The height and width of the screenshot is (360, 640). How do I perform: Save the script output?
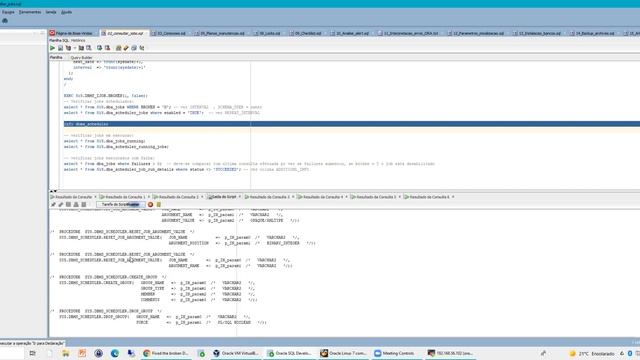[x=68, y=204]
